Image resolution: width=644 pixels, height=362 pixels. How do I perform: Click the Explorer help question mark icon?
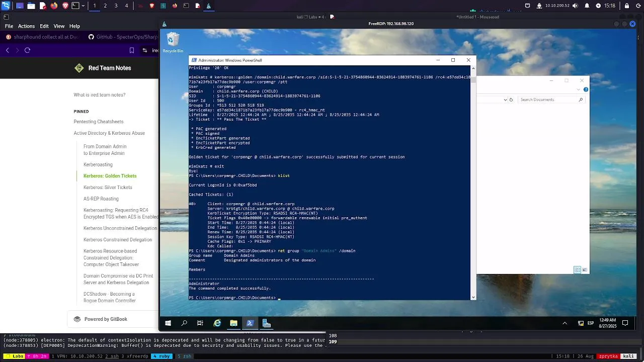[586, 89]
